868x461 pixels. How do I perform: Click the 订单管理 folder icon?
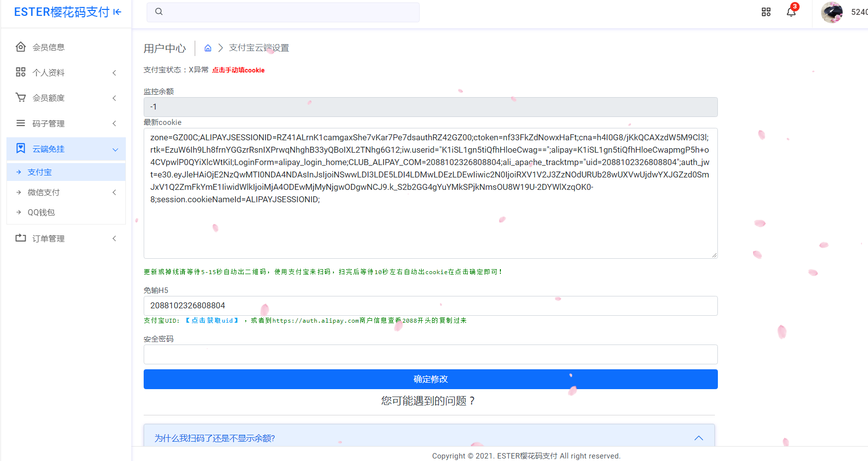(21, 238)
